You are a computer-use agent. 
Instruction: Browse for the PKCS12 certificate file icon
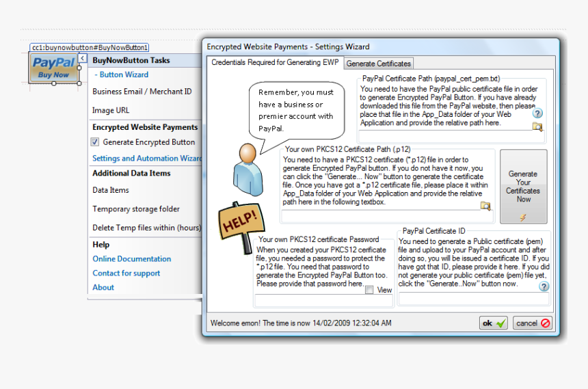[x=485, y=206]
